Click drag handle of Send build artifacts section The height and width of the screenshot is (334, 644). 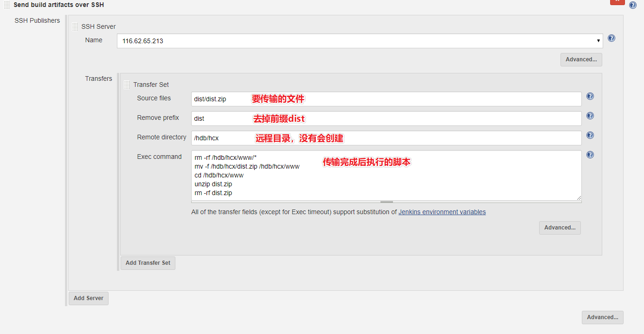tap(7, 5)
